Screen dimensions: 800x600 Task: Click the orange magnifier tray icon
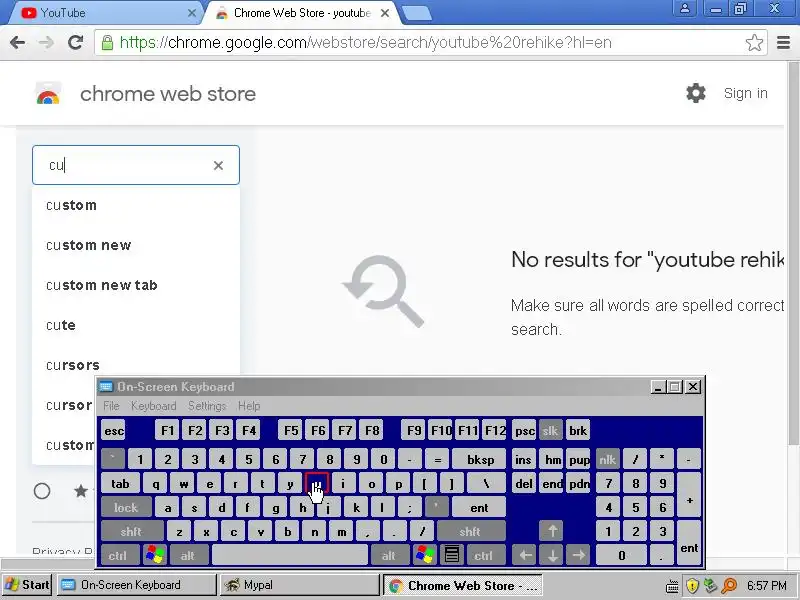pyautogui.click(x=729, y=585)
